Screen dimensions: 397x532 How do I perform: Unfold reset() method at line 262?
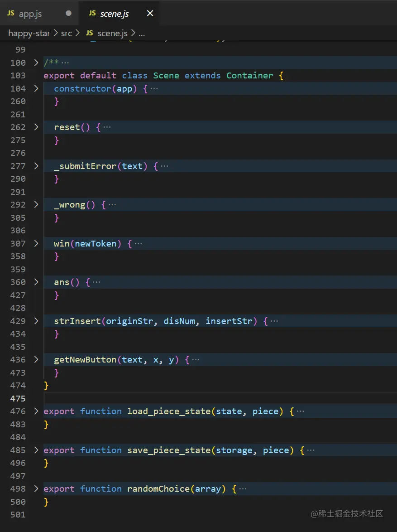[36, 127]
